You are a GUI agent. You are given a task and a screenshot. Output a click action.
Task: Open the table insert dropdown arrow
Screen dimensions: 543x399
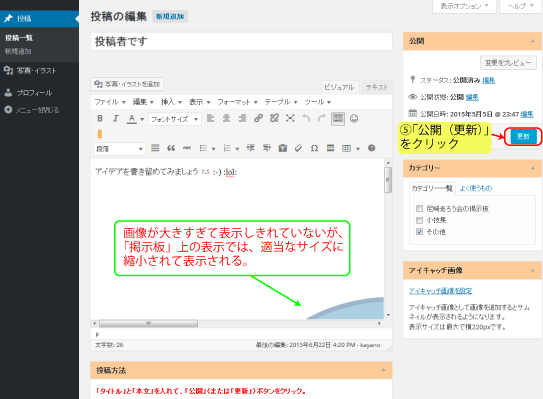pos(358,149)
